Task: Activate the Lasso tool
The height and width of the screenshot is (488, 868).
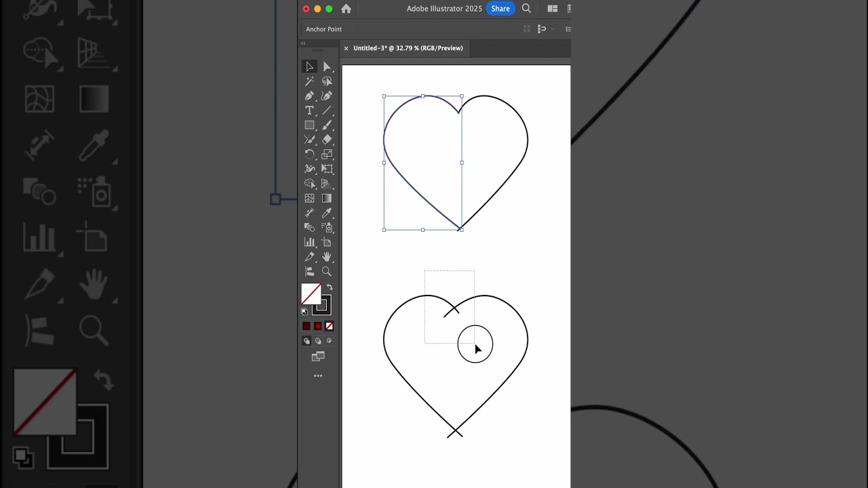Action: click(x=327, y=81)
